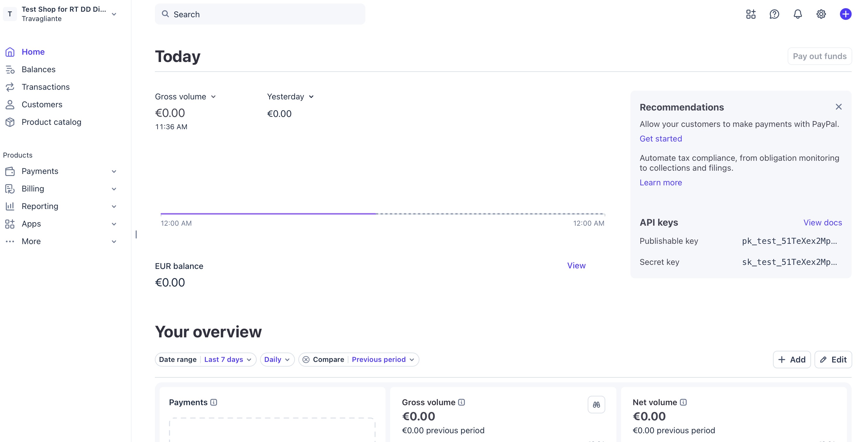This screenshot has width=868, height=442.
Task: Click Get started PayPal link
Action: 660,139
